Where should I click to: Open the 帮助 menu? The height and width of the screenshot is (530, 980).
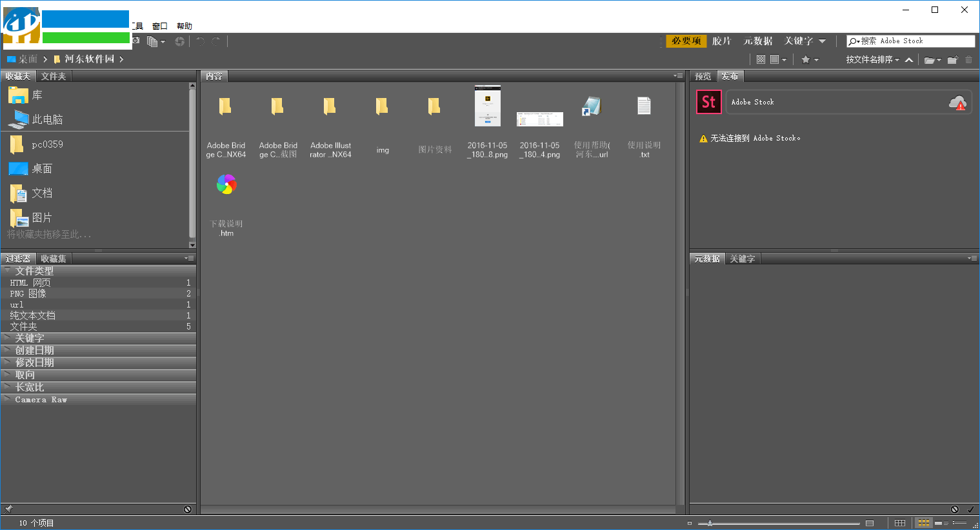pos(183,25)
